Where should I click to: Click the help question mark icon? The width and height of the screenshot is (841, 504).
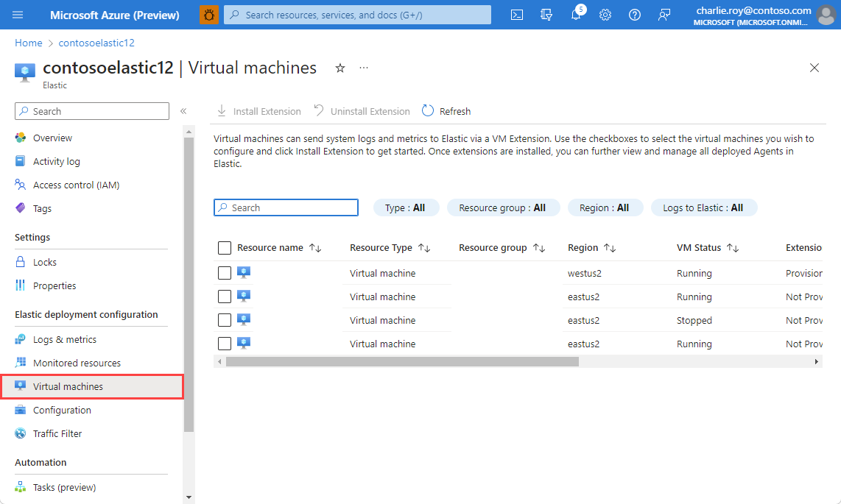click(635, 15)
